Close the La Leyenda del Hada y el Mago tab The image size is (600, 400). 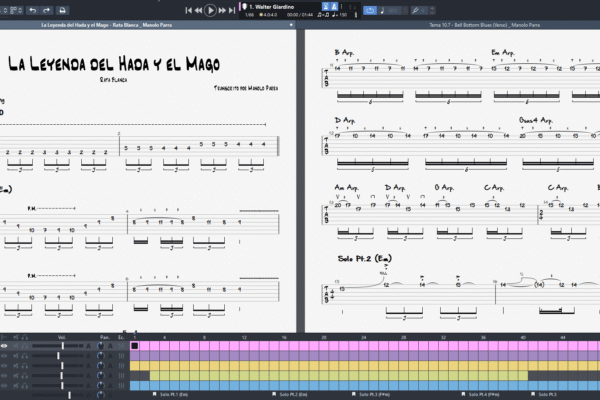[x=291, y=25]
